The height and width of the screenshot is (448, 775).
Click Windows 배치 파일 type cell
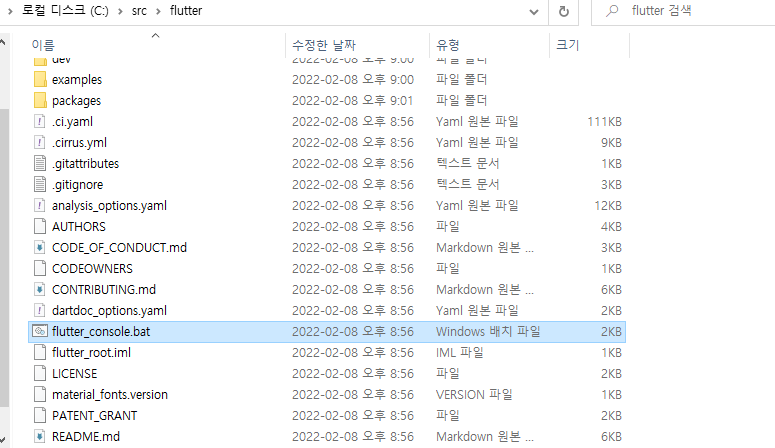[488, 331]
